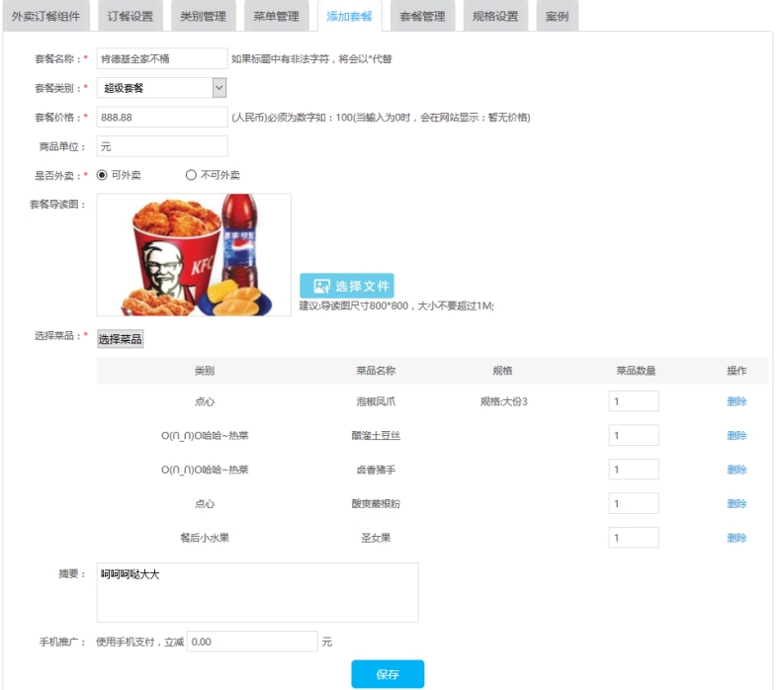The image size is (784, 690).
Task: Delete the 卤香猪手 row
Action: pyautogui.click(x=737, y=470)
